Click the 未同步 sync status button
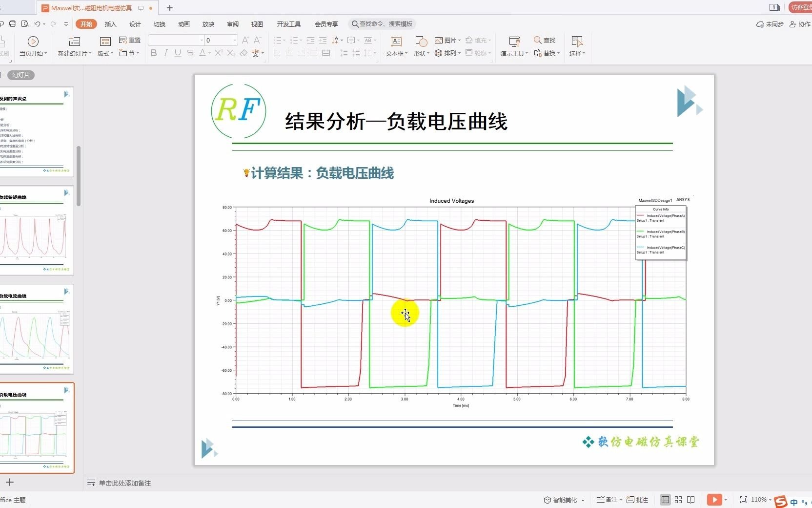The image size is (812, 508). (x=770, y=24)
